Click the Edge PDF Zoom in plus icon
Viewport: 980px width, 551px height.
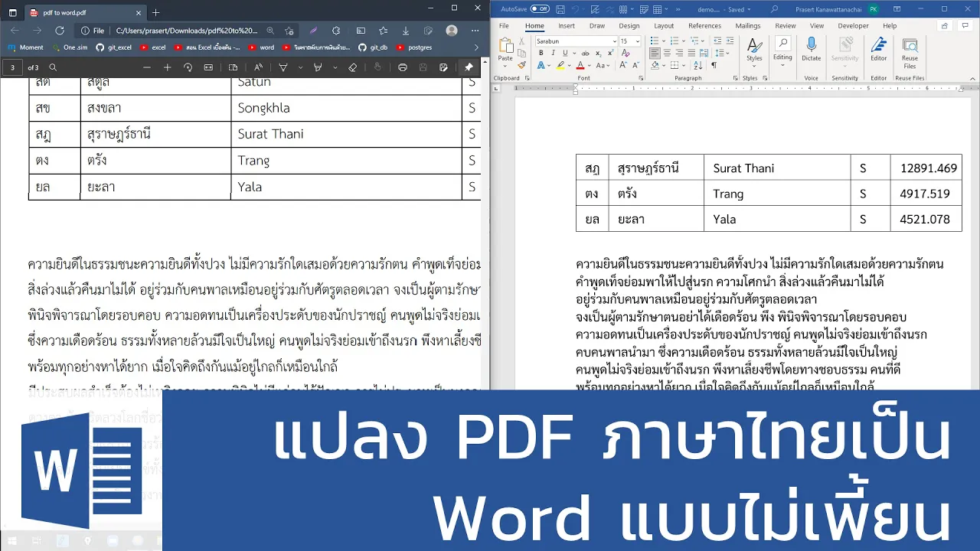click(x=167, y=67)
